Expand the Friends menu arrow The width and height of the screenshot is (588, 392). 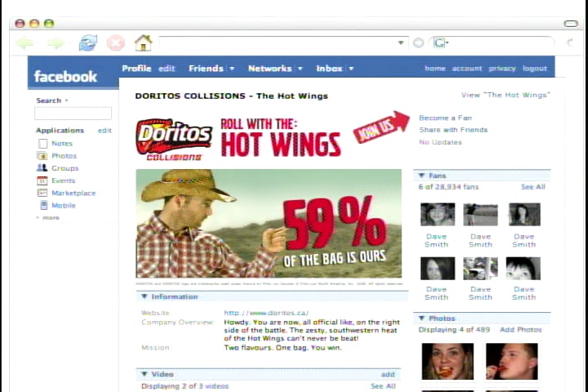point(232,69)
